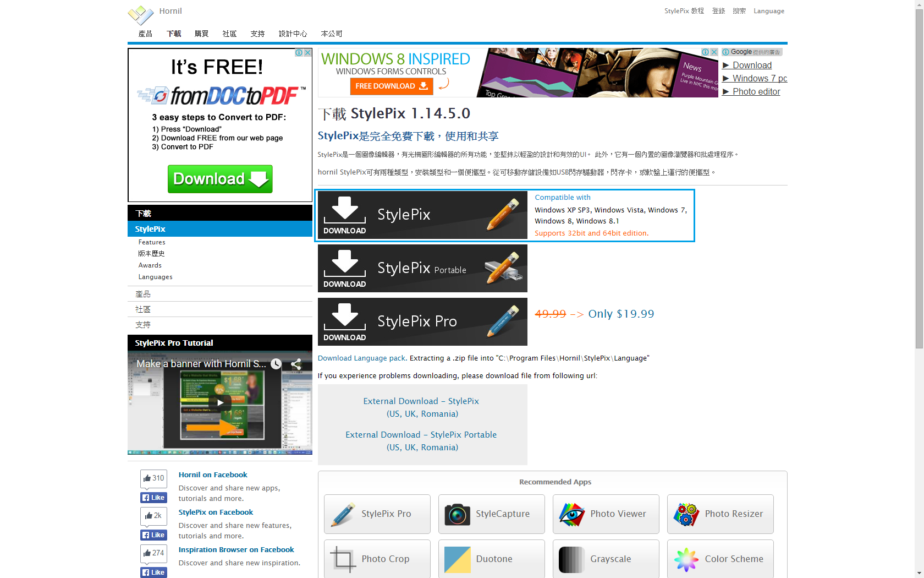The width and height of the screenshot is (924, 578).
Task: Open Awards in the sidebar
Action: coord(150,265)
